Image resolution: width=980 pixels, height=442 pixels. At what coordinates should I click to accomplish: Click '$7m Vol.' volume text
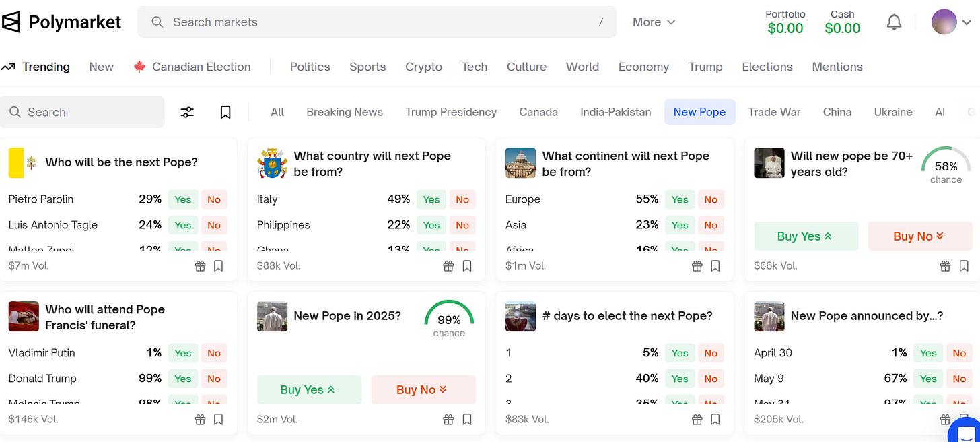(29, 266)
